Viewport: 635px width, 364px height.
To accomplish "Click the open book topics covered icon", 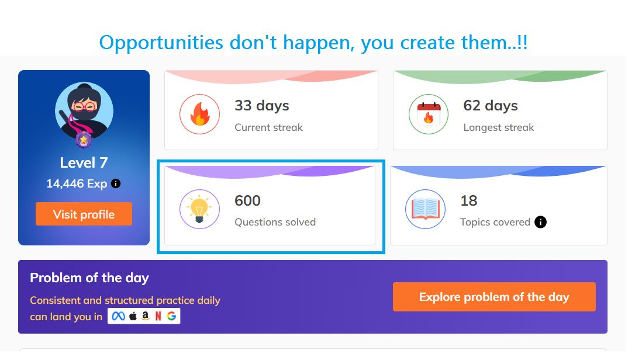I will click(425, 209).
